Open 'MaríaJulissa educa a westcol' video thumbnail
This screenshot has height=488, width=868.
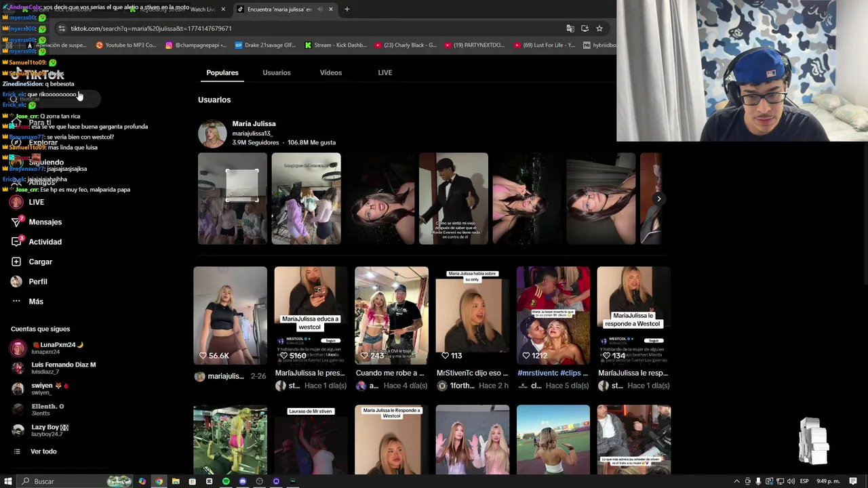click(x=311, y=315)
